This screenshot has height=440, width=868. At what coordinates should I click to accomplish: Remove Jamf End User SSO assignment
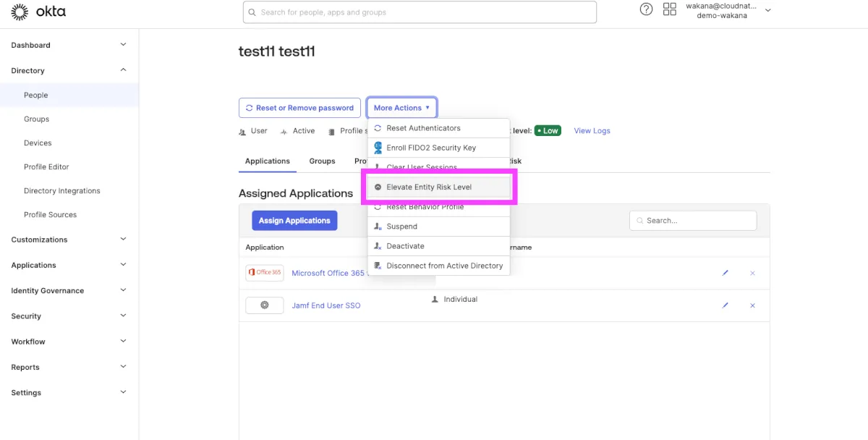point(752,305)
